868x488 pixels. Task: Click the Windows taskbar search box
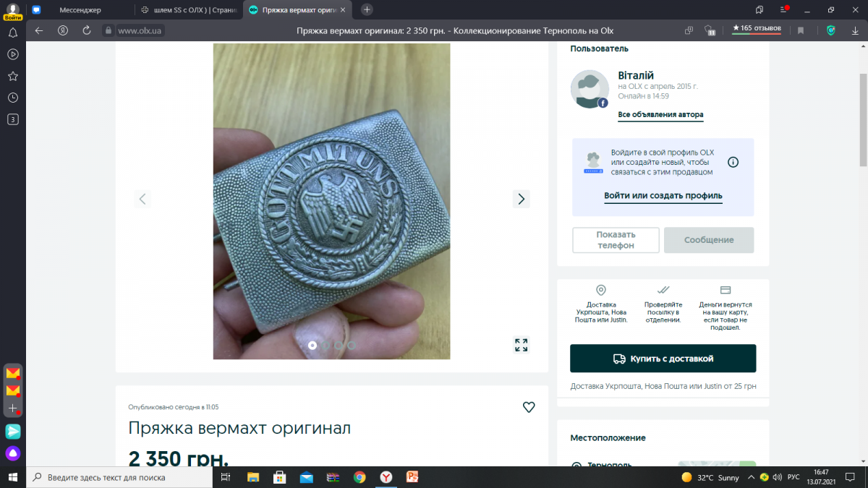pos(120,477)
